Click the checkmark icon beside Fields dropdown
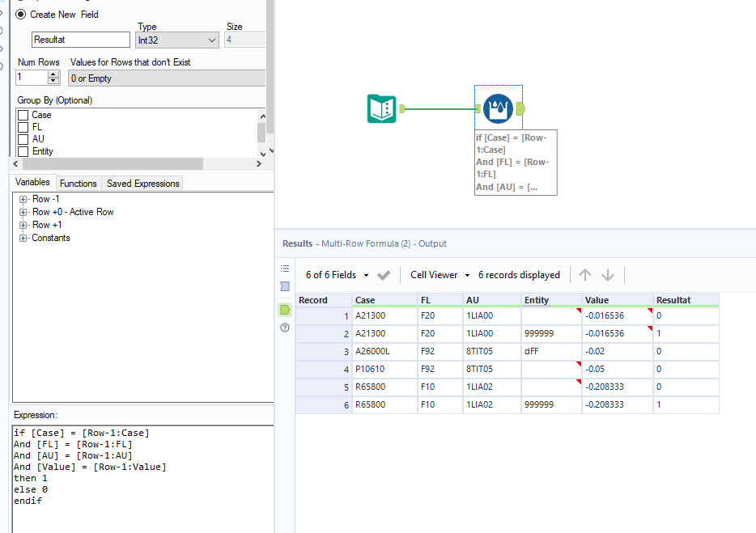Screen dimensions: 756x533 click(384, 275)
